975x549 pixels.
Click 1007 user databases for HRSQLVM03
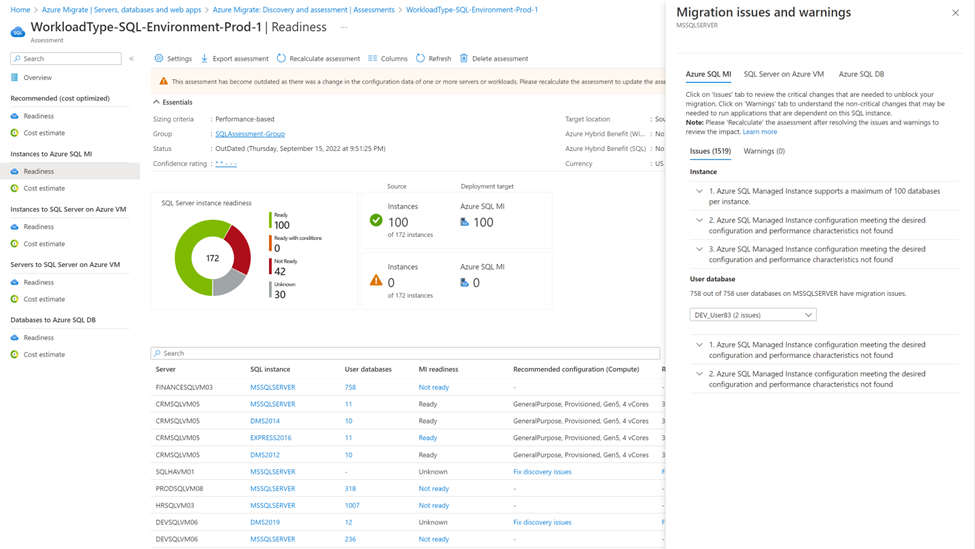click(x=352, y=505)
